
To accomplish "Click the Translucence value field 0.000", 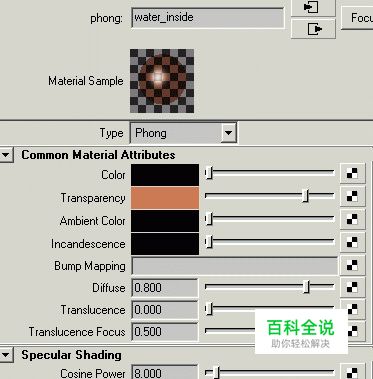I will (165, 310).
